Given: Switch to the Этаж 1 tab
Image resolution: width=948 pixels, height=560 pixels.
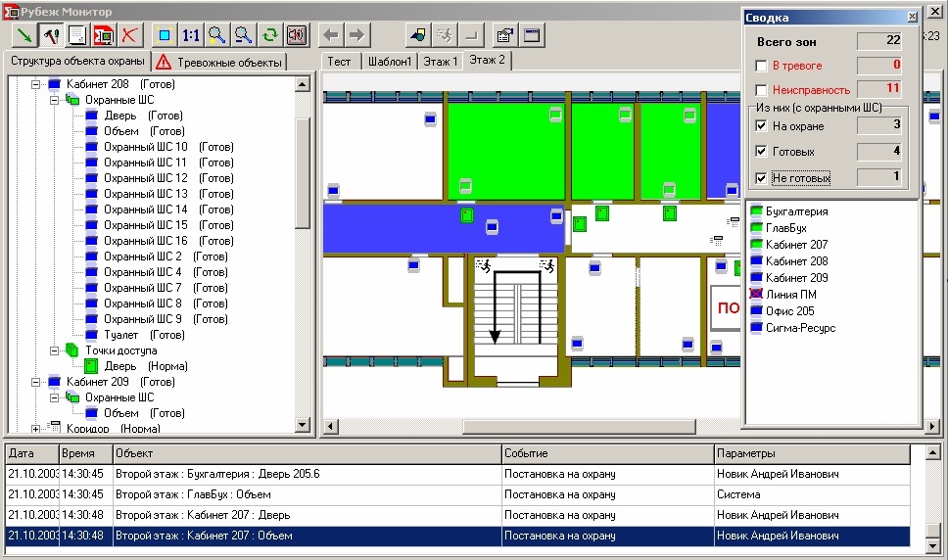Looking at the screenshot, I should pyautogui.click(x=440, y=61).
